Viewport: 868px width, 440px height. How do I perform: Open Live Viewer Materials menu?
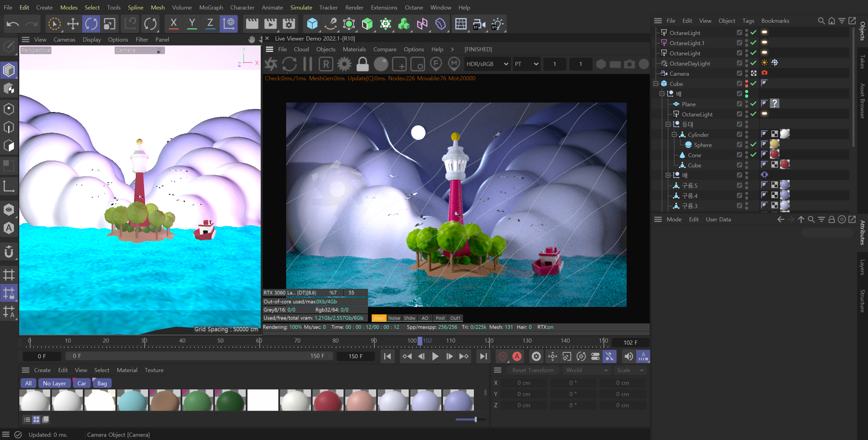pos(354,49)
